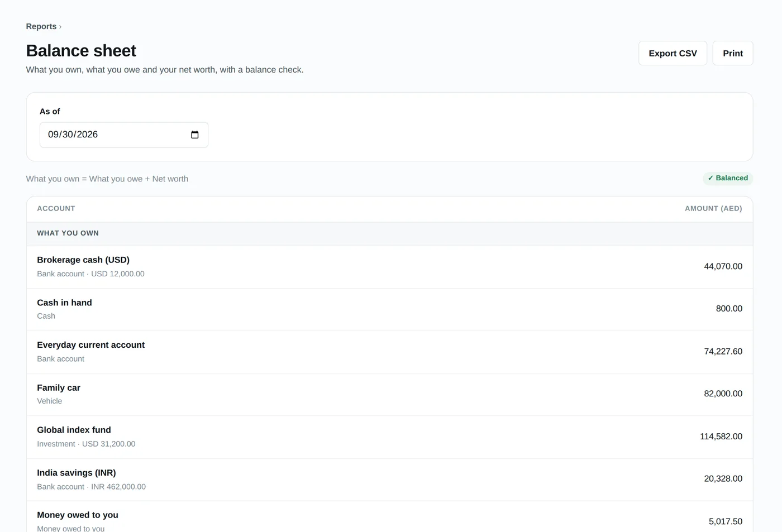Select the Everyday current account name
This screenshot has width=782, height=532.
click(x=90, y=345)
